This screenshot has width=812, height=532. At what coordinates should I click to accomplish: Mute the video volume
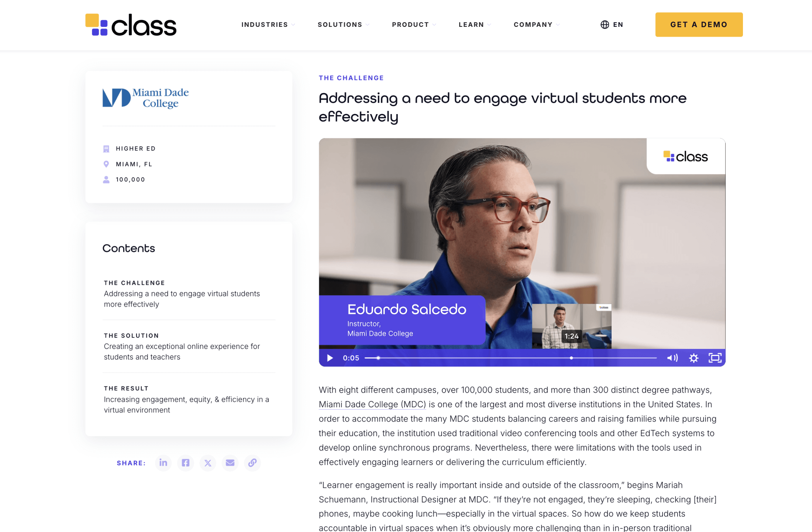[x=672, y=358]
